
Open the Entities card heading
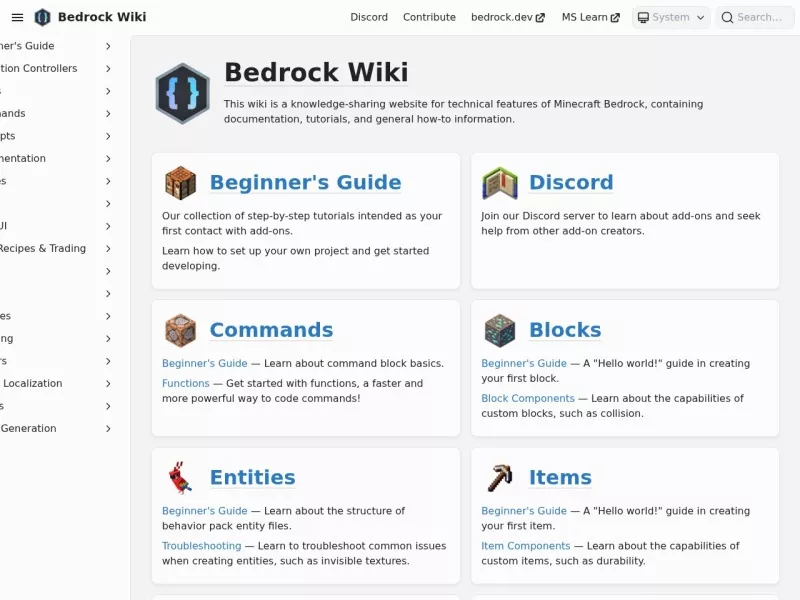pos(252,477)
